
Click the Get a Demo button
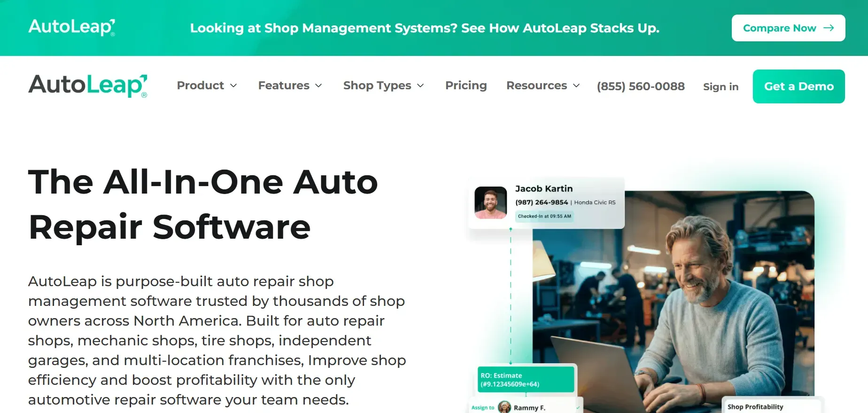pos(798,86)
